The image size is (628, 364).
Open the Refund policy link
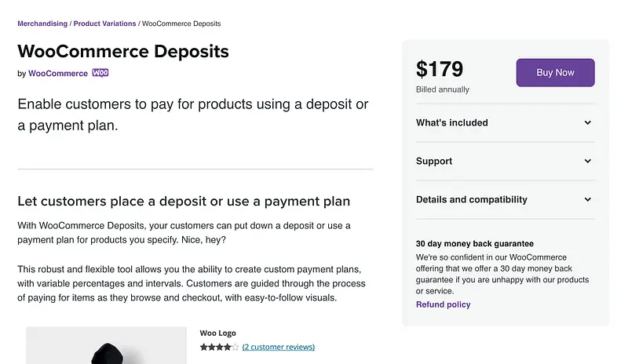(x=444, y=304)
